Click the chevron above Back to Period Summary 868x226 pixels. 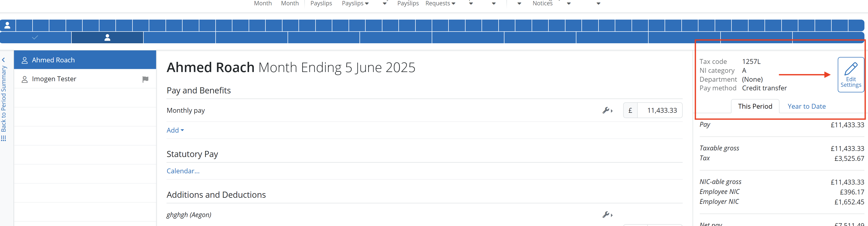(4, 60)
